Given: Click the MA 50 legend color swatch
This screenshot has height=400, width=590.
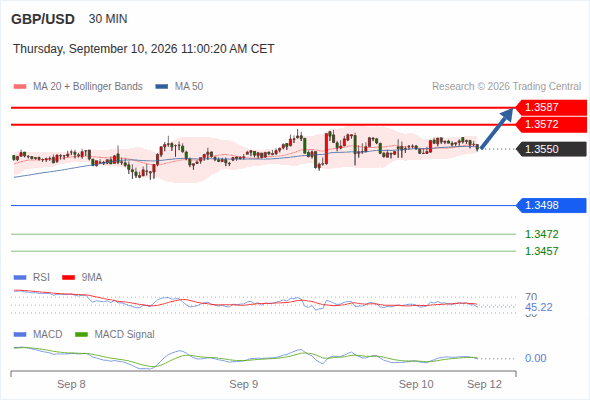Looking at the screenshot, I should click(162, 87).
